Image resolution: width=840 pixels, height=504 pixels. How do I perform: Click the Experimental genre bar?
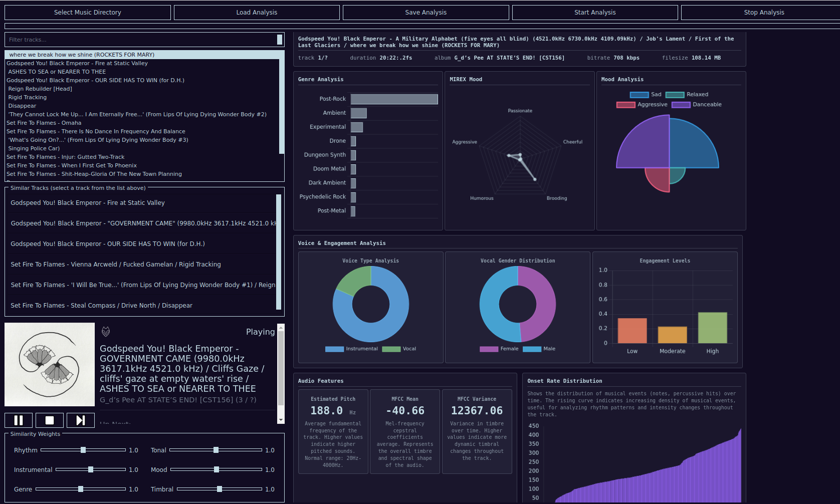pyautogui.click(x=357, y=127)
